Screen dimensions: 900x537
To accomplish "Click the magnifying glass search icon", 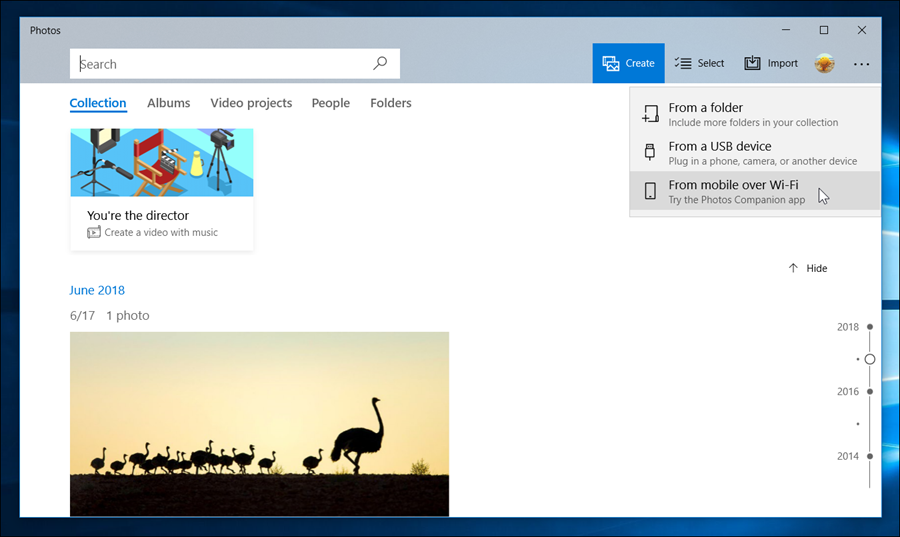I will click(380, 63).
